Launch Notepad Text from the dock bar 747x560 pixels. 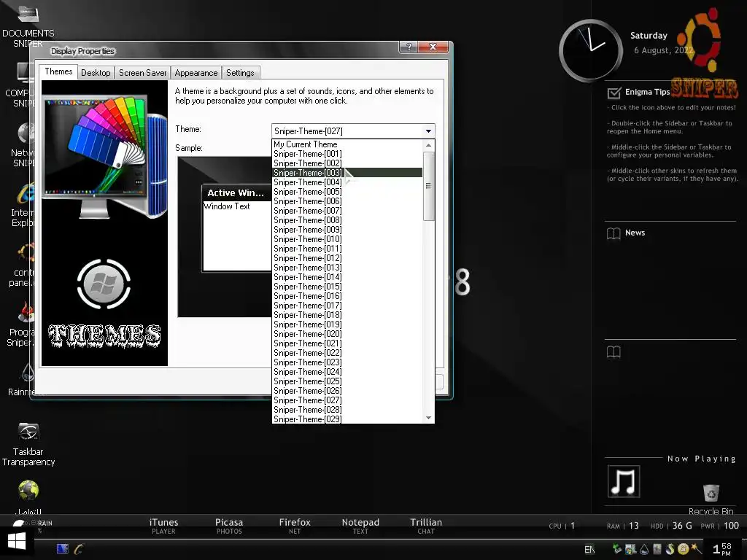click(360, 526)
